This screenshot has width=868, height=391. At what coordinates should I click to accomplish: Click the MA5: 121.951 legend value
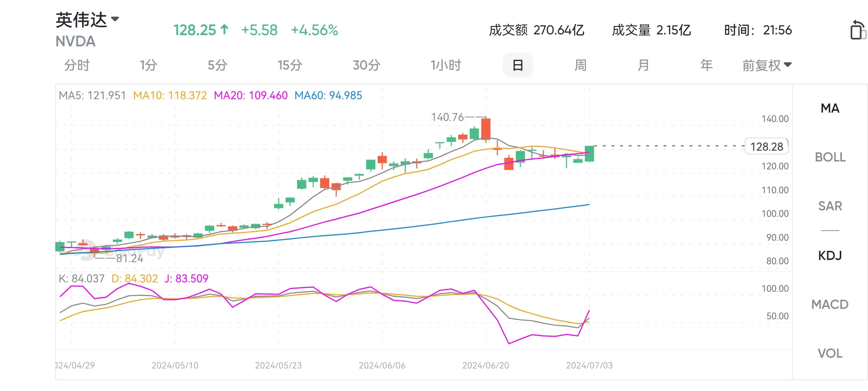tap(92, 96)
